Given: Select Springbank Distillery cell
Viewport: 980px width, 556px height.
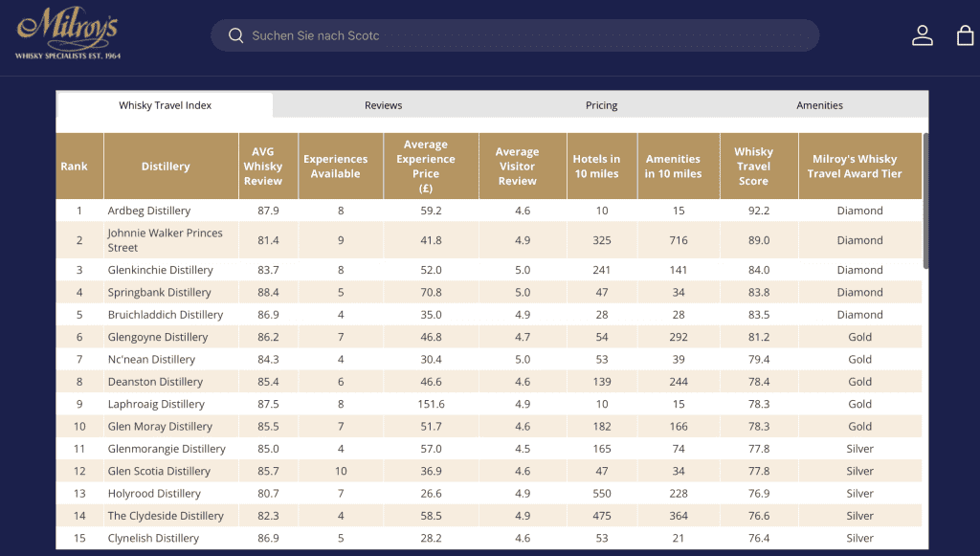Looking at the screenshot, I should coord(170,293).
